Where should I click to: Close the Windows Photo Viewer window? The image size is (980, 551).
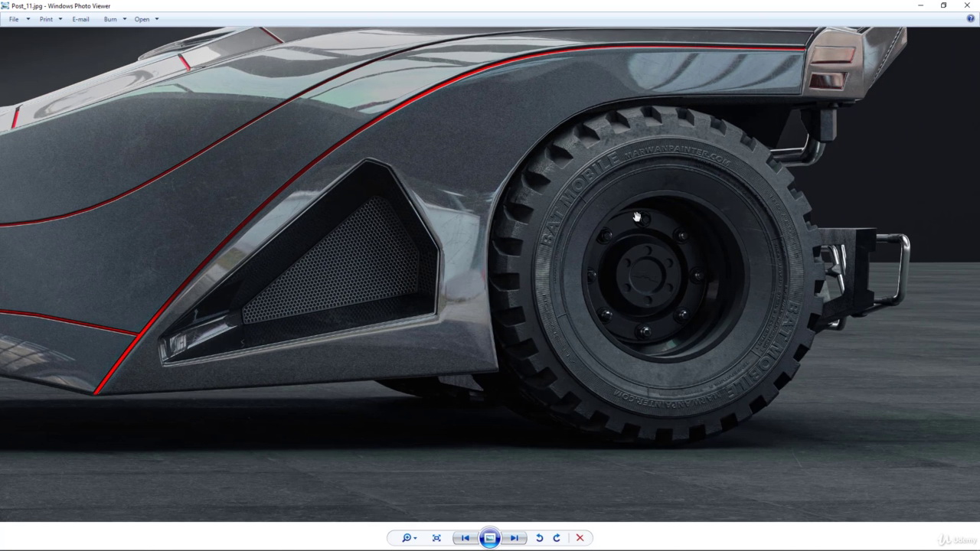[x=967, y=5]
